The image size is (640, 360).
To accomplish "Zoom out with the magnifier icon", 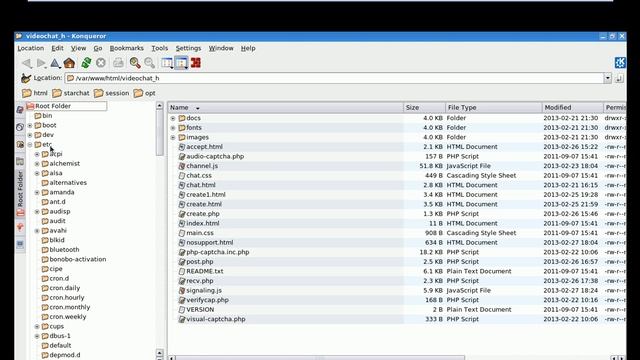I will tap(150, 63).
